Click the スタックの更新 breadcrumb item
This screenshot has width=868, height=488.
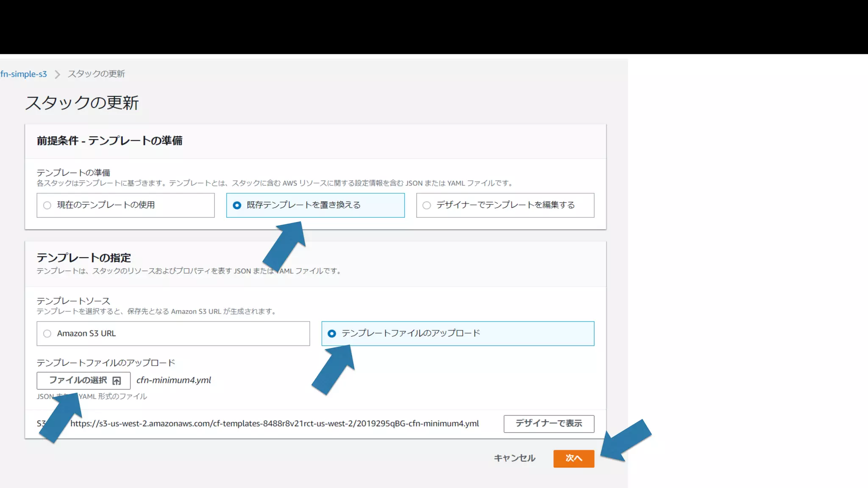coord(96,74)
